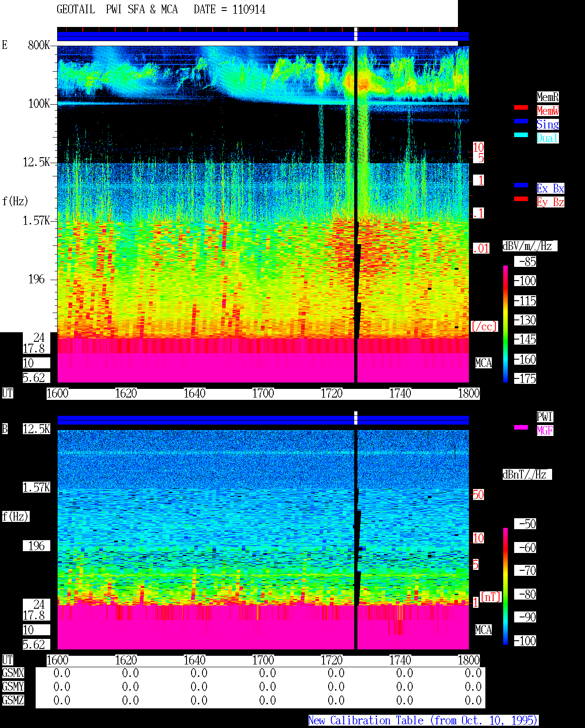This screenshot has height=728, width=585.
Task: Click the 'GSMY' orbit row label
Action: pyautogui.click(x=13, y=686)
